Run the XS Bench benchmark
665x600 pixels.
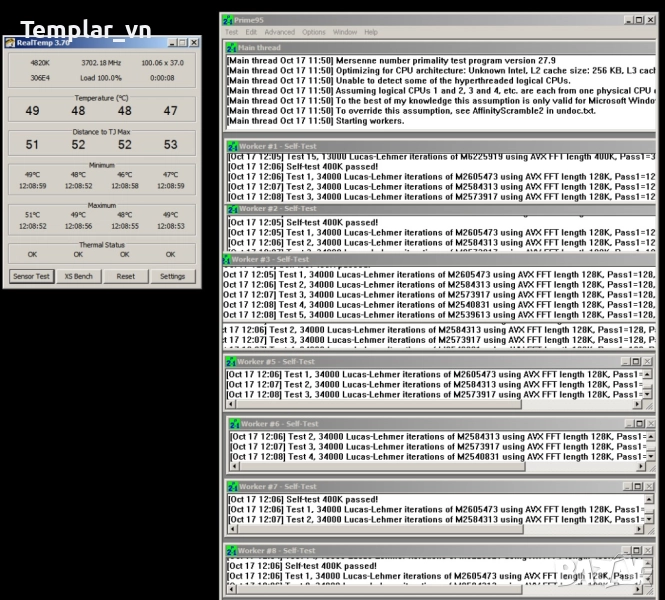[79, 276]
